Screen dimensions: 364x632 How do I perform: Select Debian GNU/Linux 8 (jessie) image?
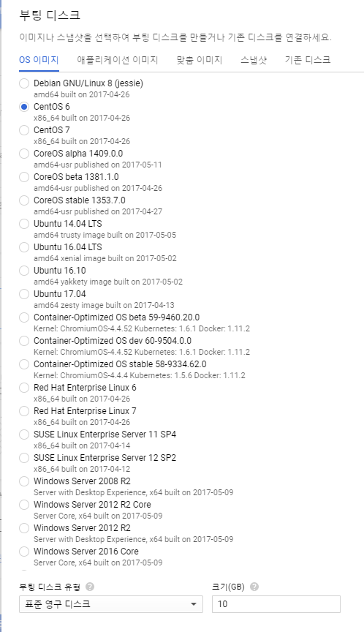(x=24, y=83)
